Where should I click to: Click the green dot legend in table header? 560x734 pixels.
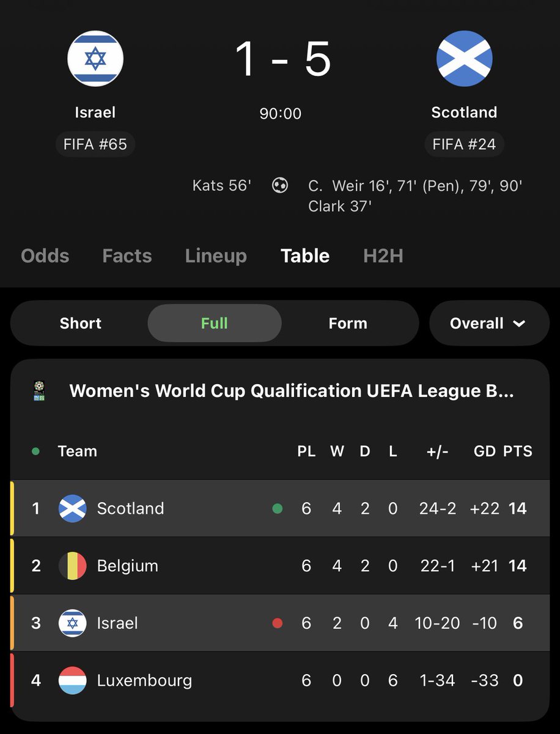click(35, 451)
